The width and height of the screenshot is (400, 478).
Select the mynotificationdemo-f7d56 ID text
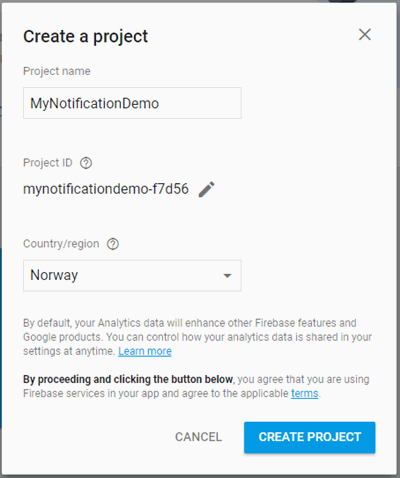(106, 189)
